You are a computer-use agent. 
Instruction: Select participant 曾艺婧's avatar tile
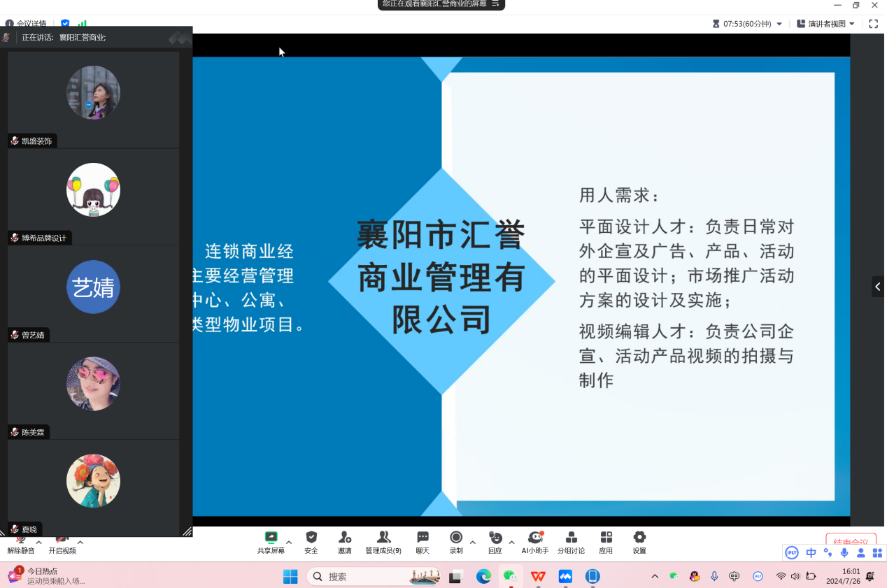(x=93, y=287)
